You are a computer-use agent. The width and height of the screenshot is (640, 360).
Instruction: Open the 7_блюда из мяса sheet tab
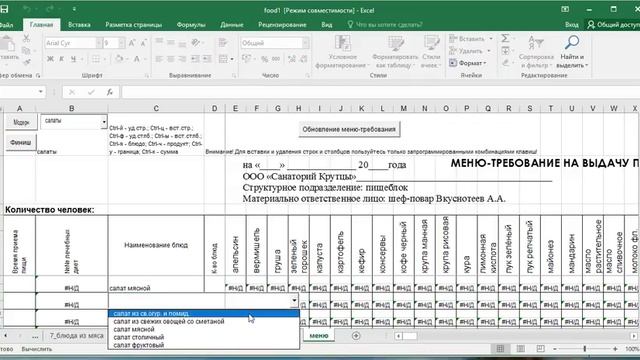pyautogui.click(x=76, y=336)
